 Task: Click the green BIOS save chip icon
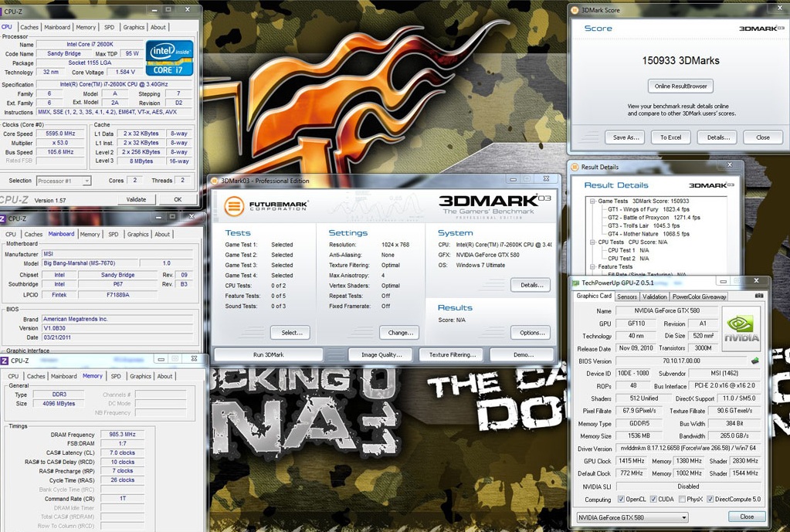pyautogui.click(x=754, y=361)
